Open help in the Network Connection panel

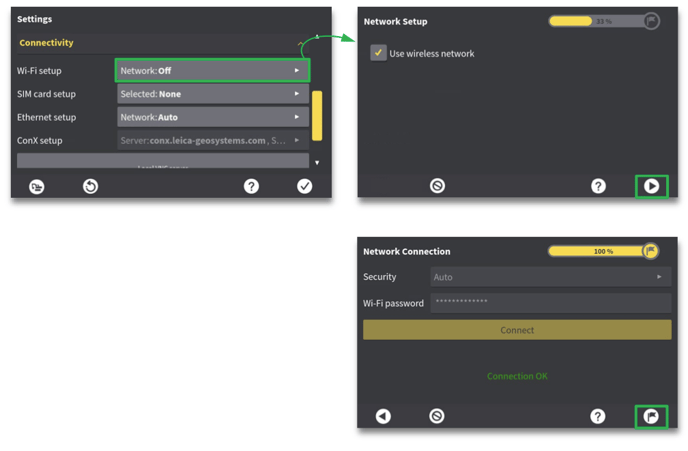(x=598, y=416)
